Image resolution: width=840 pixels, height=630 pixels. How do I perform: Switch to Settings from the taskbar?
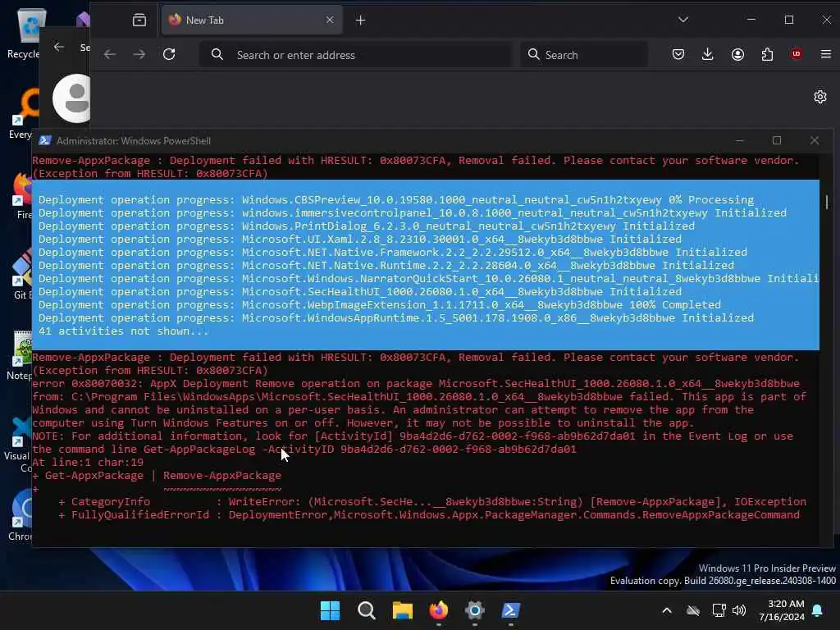point(475,610)
